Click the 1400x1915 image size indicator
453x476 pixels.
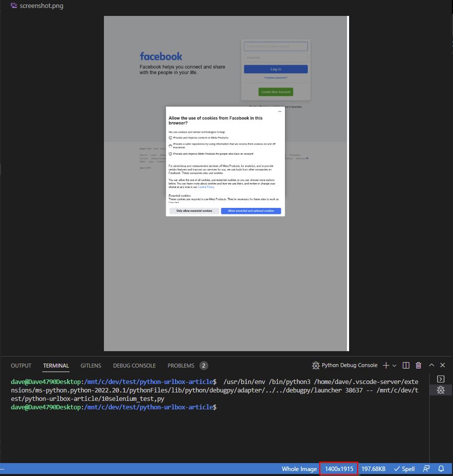[339, 469]
